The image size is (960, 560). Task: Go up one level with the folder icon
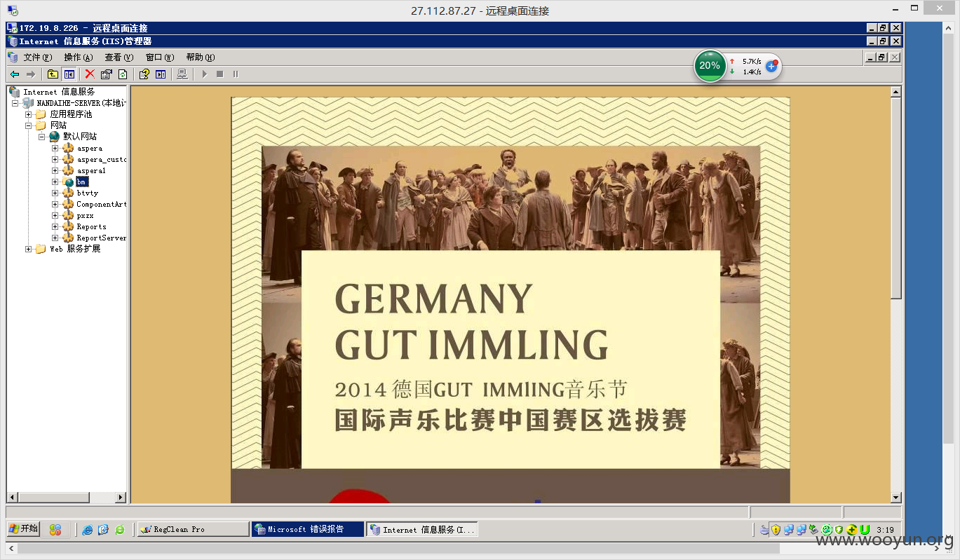point(53,74)
